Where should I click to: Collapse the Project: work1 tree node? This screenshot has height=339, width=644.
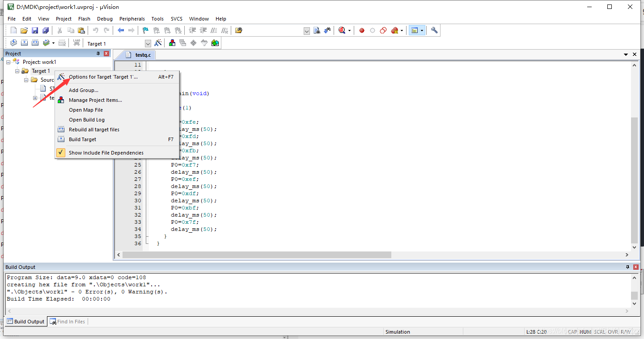[8, 62]
